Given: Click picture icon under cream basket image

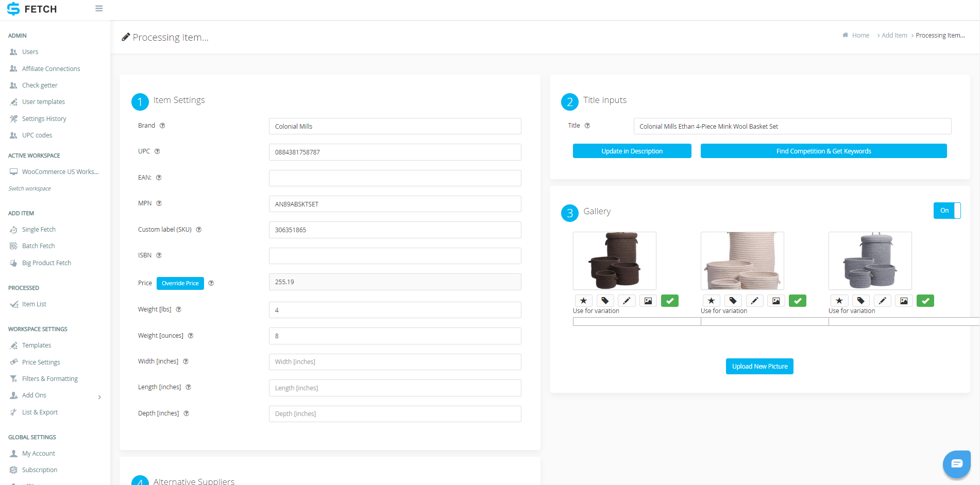Looking at the screenshot, I should pyautogui.click(x=776, y=301).
